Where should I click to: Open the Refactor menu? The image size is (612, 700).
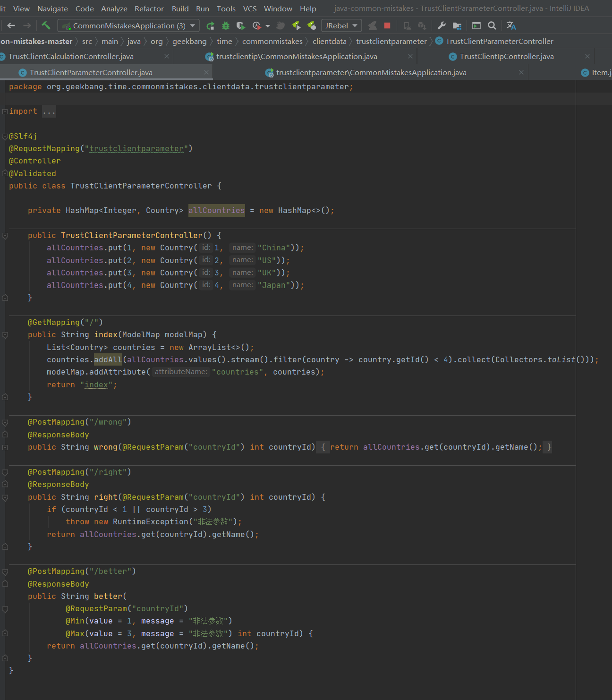[x=149, y=9]
